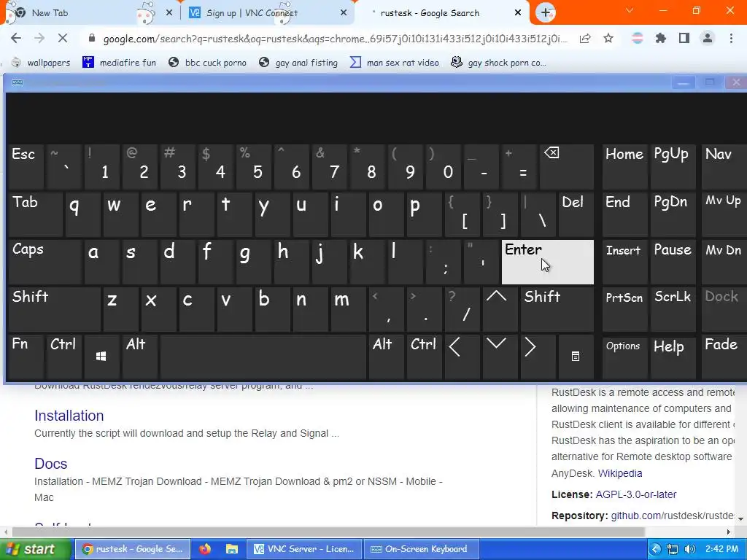
Task: Click the PgDn key on keyboard
Action: click(673, 214)
